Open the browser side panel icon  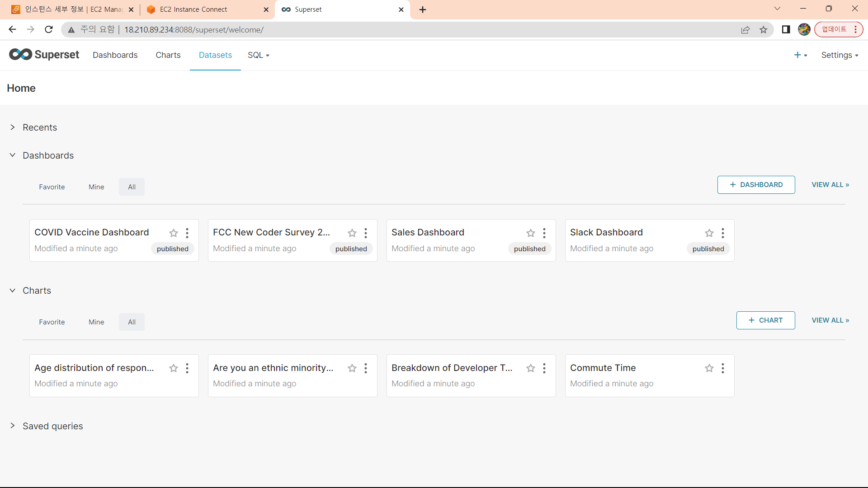pyautogui.click(x=786, y=30)
